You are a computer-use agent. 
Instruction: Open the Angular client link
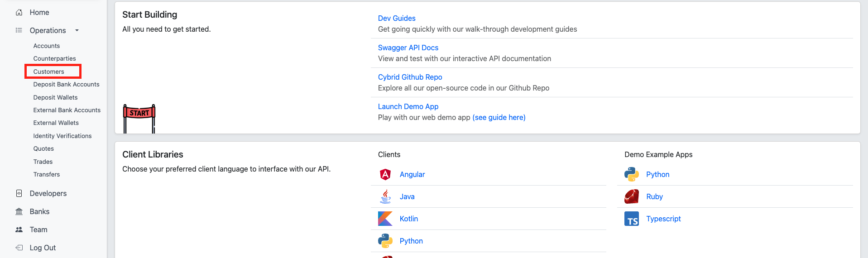(412, 174)
